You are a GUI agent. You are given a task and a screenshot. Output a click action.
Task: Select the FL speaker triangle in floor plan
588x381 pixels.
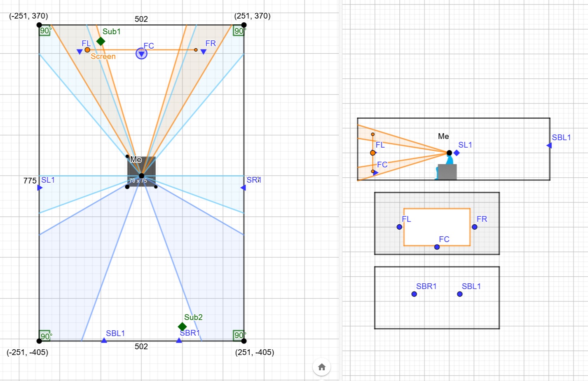coord(80,52)
